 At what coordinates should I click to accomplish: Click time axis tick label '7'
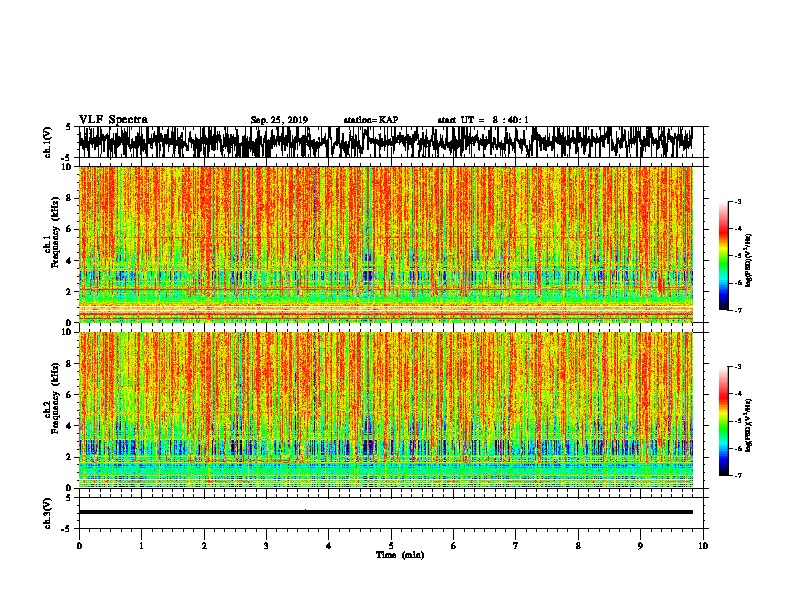[x=516, y=546]
